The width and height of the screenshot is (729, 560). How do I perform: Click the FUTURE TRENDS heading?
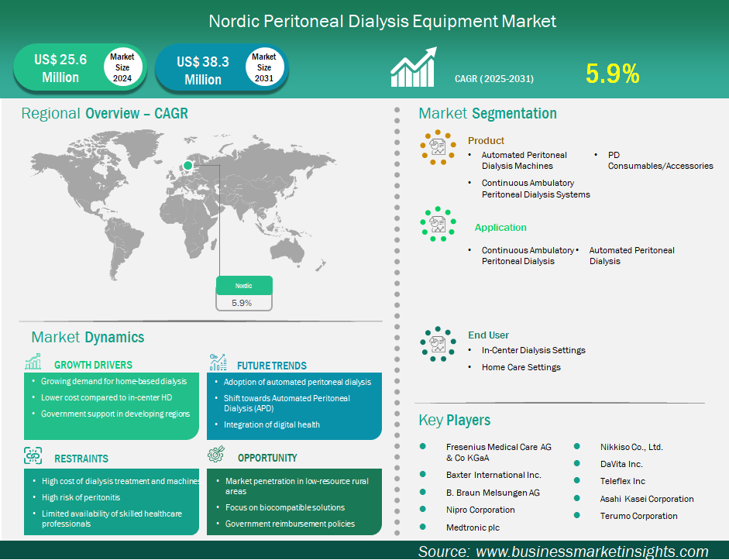pyautogui.click(x=272, y=366)
